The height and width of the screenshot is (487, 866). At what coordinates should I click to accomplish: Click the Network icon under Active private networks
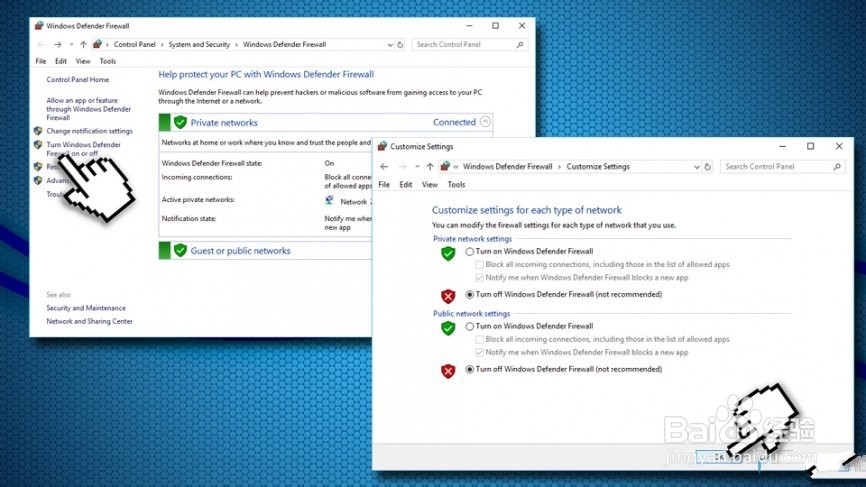[x=329, y=200]
